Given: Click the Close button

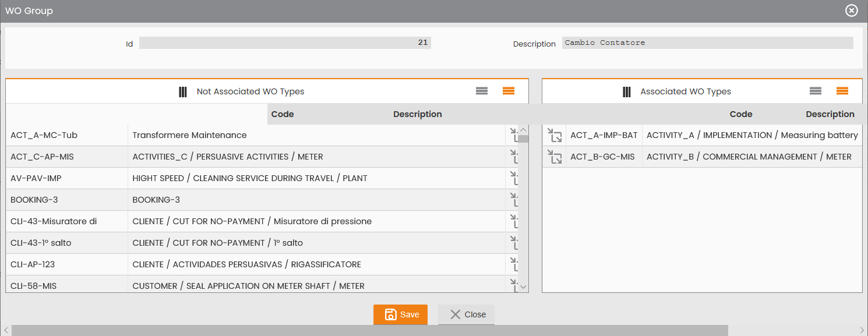Looking at the screenshot, I should click(x=466, y=314).
